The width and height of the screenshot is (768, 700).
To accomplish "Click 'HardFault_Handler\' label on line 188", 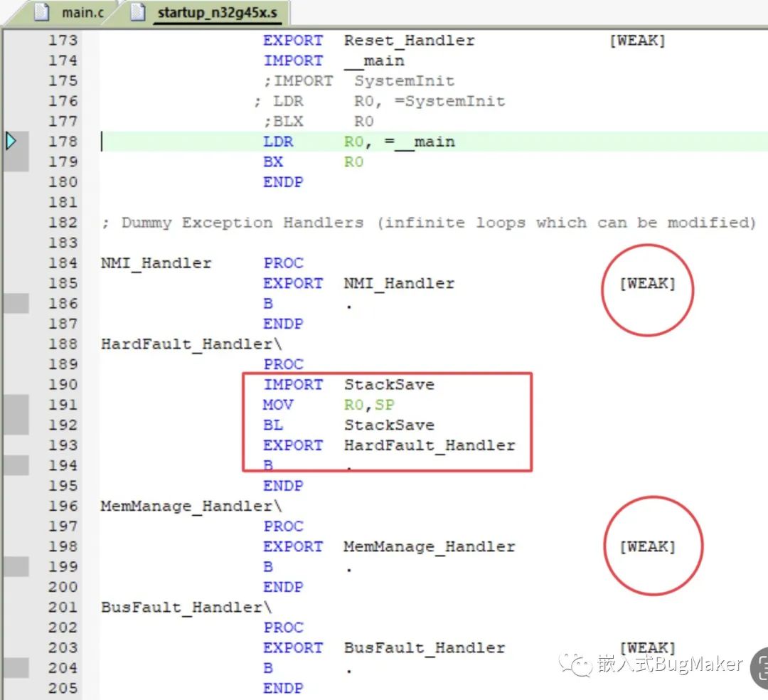I will point(191,344).
